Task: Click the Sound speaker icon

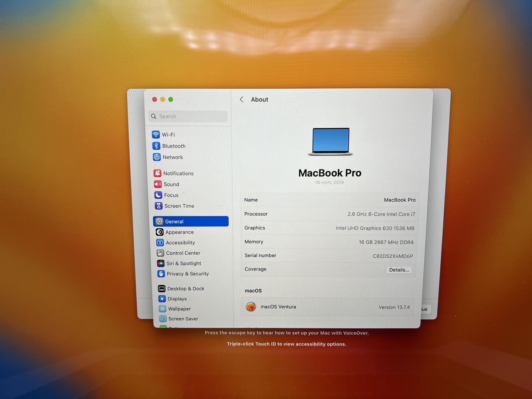Action: point(158,184)
